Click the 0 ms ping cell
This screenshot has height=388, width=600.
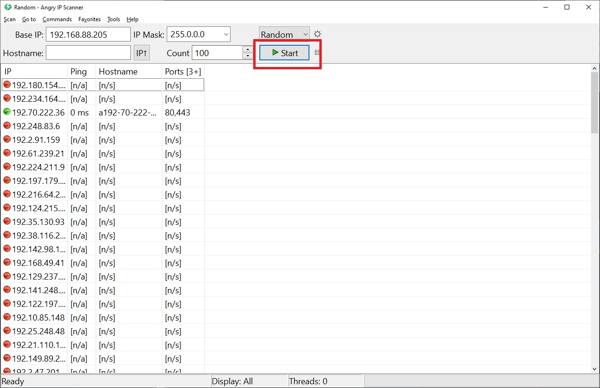point(80,112)
